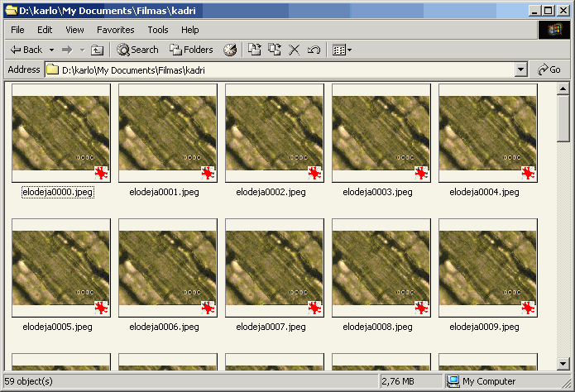The height and width of the screenshot is (392, 575).
Task: Click file name elodeja0003.jpeg
Action: [378, 192]
